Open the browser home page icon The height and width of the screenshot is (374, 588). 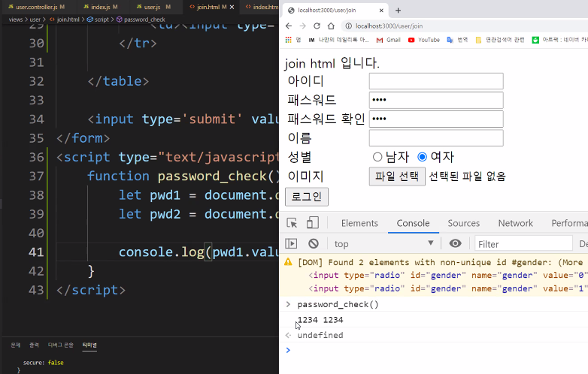(331, 26)
